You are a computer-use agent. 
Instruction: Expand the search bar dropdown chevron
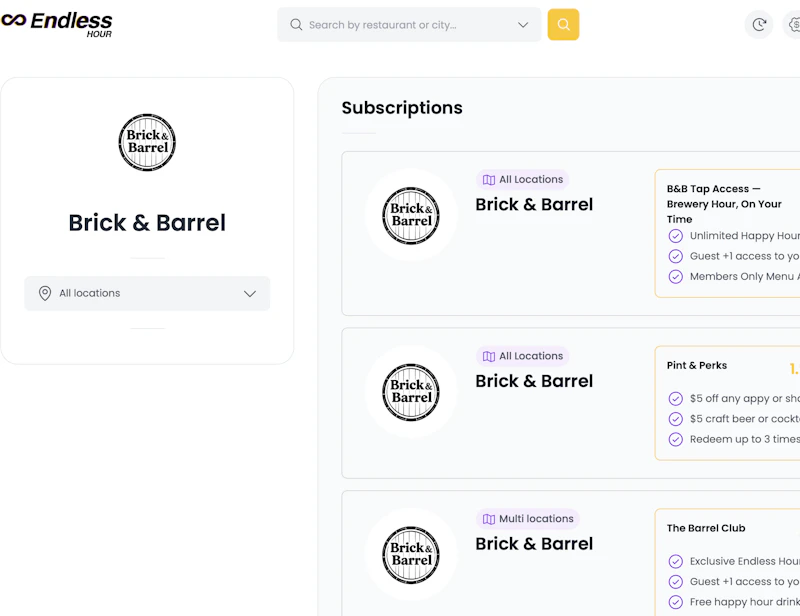tap(523, 24)
